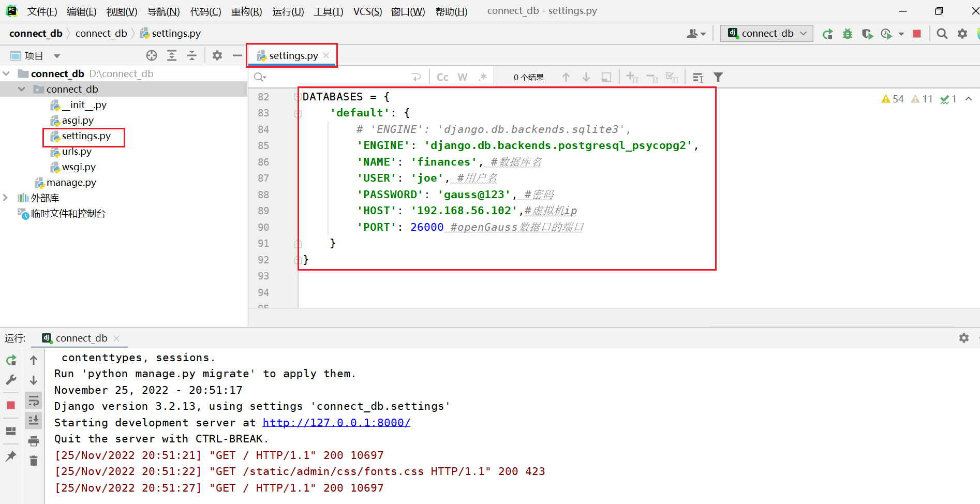Image resolution: width=980 pixels, height=504 pixels.
Task: Collapse the connect_db root folder
Action: coord(6,73)
